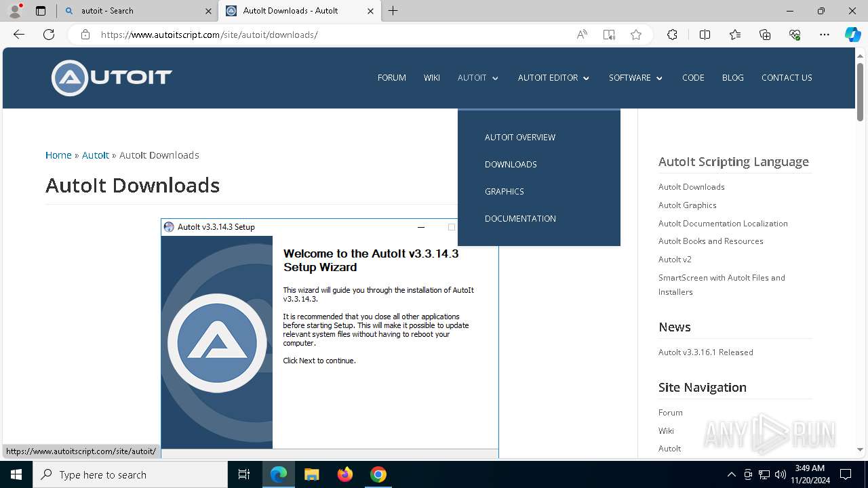Launch Google Chrome from the taskbar
The width and height of the screenshot is (868, 488).
coord(378,474)
